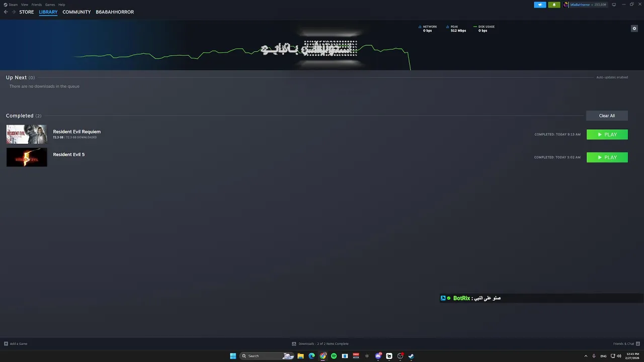Open the Steam menu

(x=11, y=5)
